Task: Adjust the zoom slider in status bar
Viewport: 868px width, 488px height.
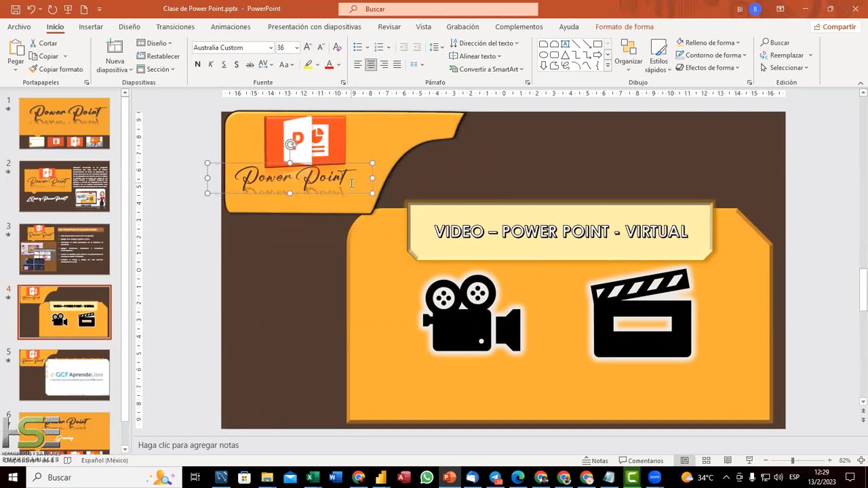Action: tap(793, 460)
